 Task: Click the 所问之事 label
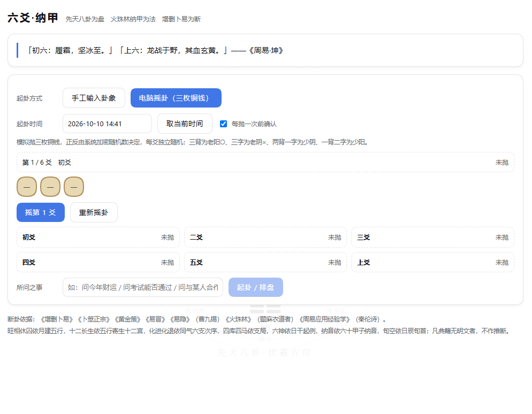[x=29, y=288]
